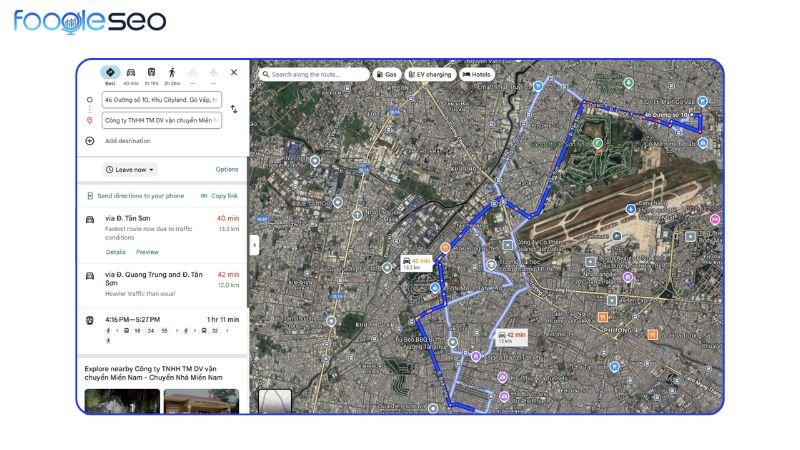Collapse the side panel with arrow
Image resolution: width=800 pixels, height=450 pixels.
pyautogui.click(x=253, y=244)
